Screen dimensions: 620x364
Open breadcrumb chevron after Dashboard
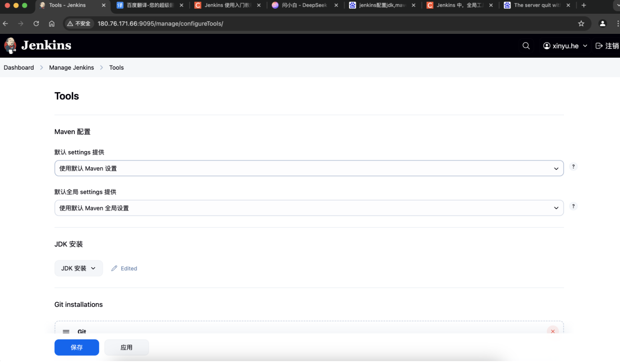[41, 68]
